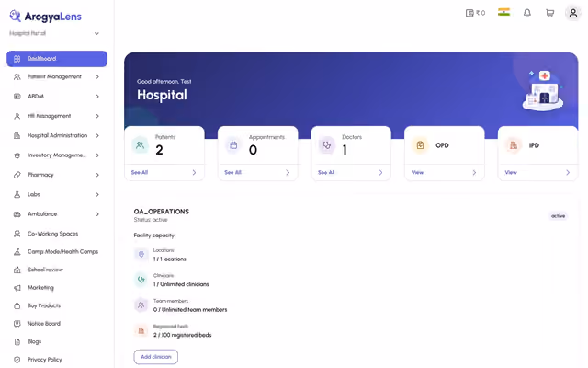Click the Dashboard grid icon
The image size is (588, 368).
point(17,59)
